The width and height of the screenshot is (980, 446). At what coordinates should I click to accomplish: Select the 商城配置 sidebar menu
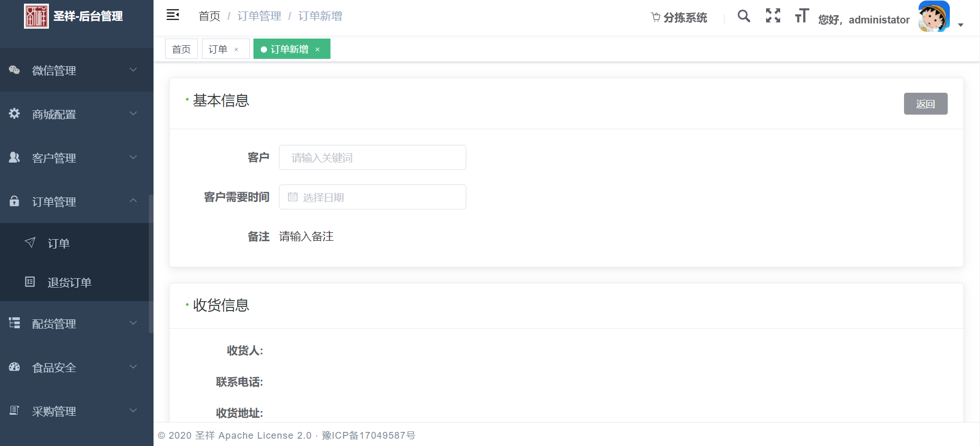coord(77,114)
